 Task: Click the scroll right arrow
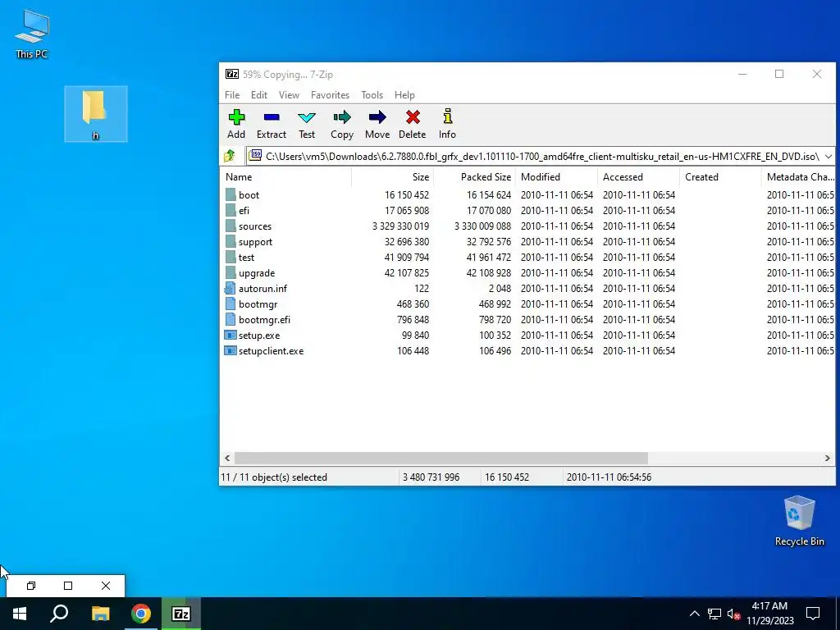click(827, 458)
